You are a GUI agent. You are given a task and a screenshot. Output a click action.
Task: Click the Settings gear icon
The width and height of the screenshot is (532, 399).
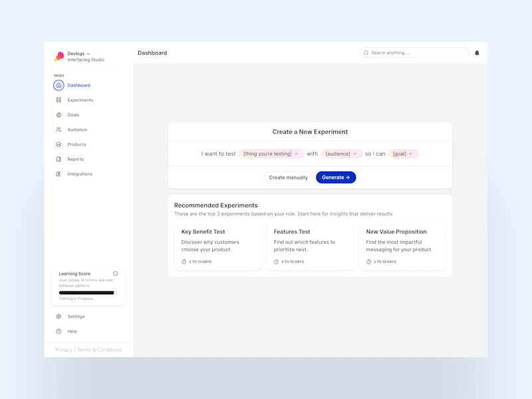(59, 317)
